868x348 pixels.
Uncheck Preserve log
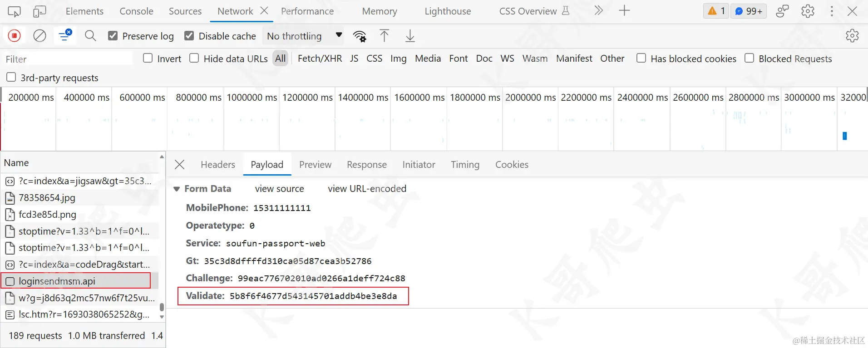pyautogui.click(x=113, y=35)
